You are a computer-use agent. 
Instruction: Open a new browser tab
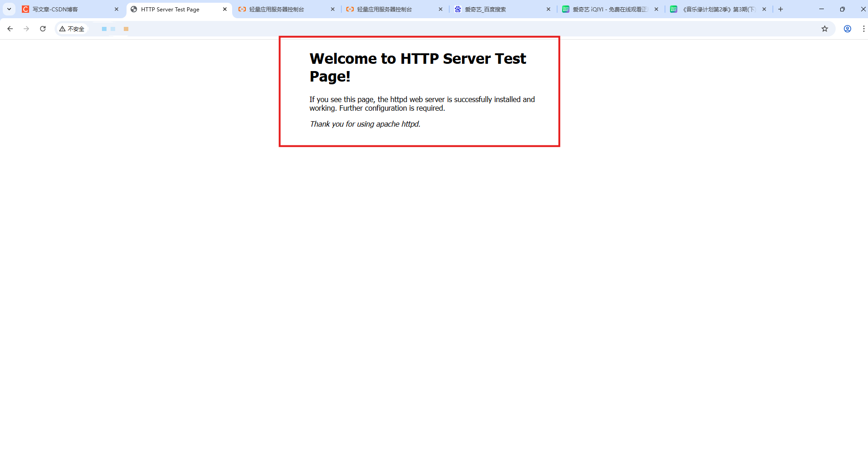coord(781,9)
